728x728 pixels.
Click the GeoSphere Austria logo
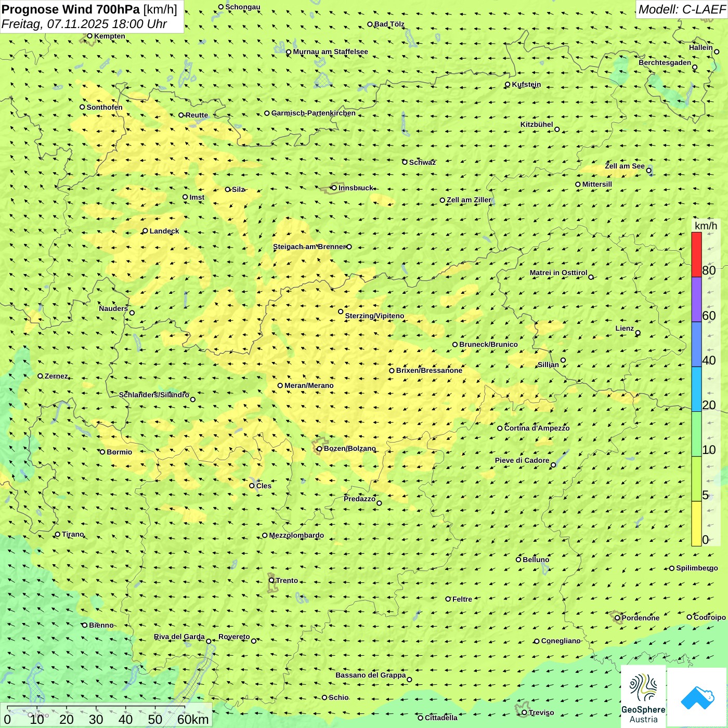point(643,696)
